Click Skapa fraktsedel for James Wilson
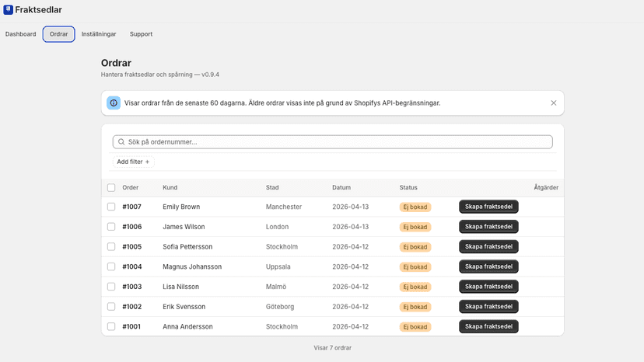Viewport: 644px width, 362px height. click(x=488, y=227)
